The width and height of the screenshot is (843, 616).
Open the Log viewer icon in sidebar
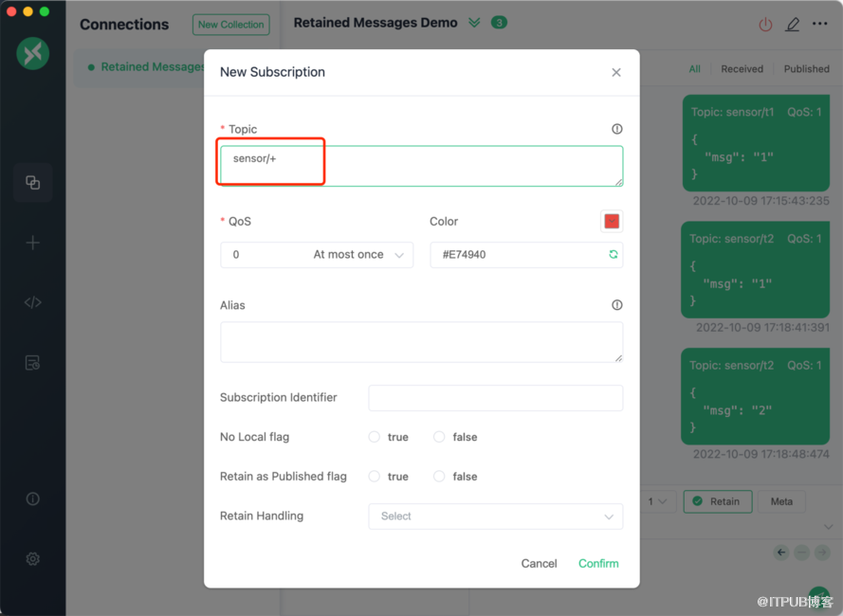tap(32, 363)
